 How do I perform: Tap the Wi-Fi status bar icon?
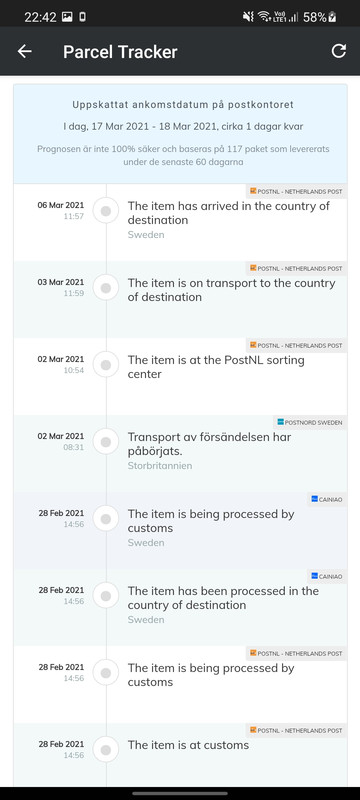(x=264, y=17)
